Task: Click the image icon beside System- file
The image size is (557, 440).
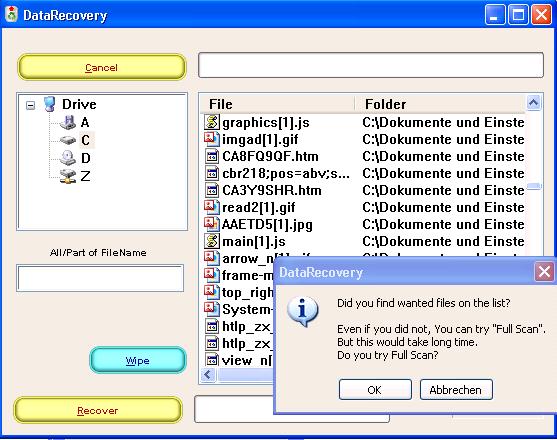Action: 212,309
